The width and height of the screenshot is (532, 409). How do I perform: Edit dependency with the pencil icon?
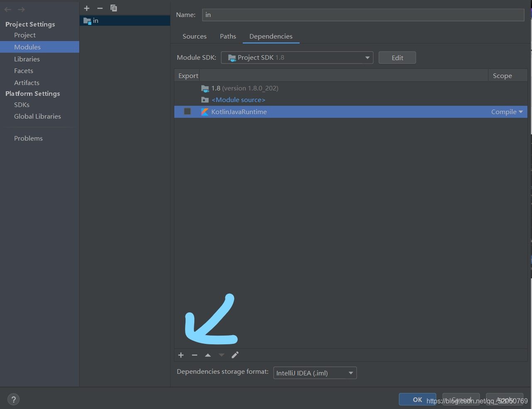tap(235, 355)
